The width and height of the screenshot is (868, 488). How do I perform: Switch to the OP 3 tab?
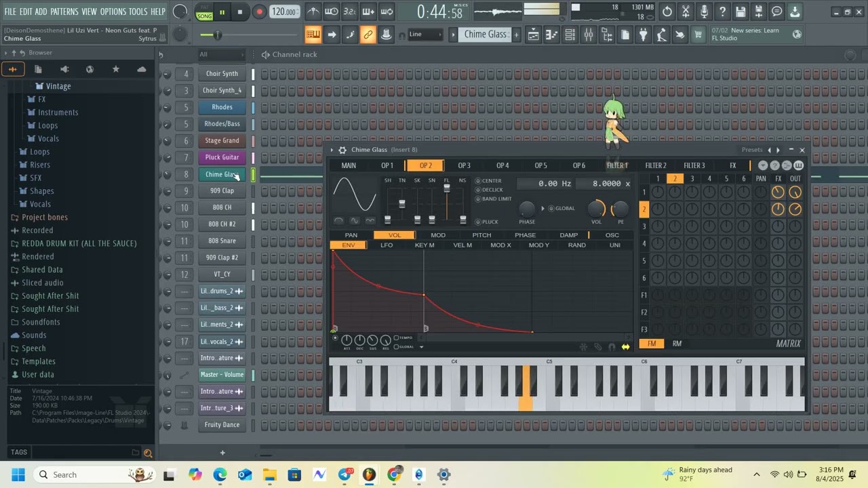point(464,165)
